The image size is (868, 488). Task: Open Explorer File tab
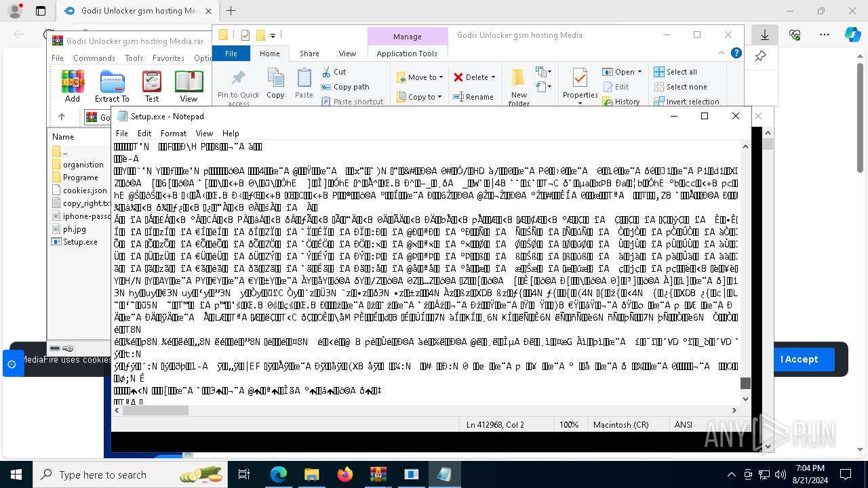pos(231,54)
